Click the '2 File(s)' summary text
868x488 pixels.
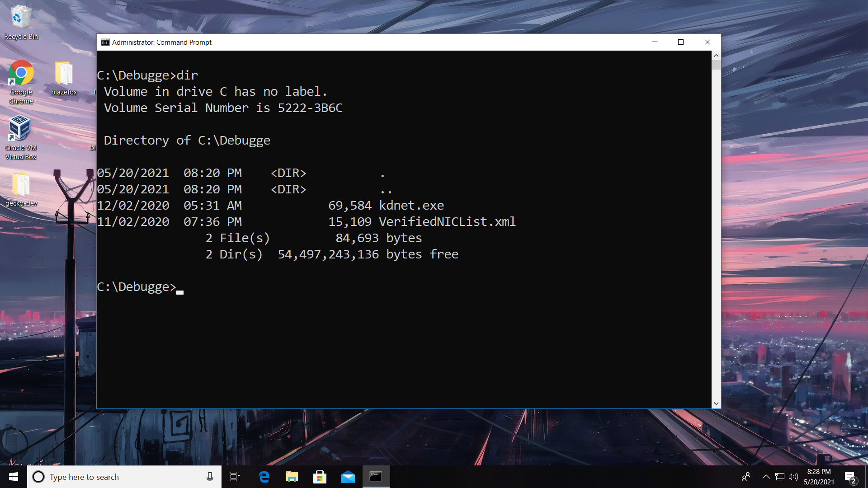(238, 238)
